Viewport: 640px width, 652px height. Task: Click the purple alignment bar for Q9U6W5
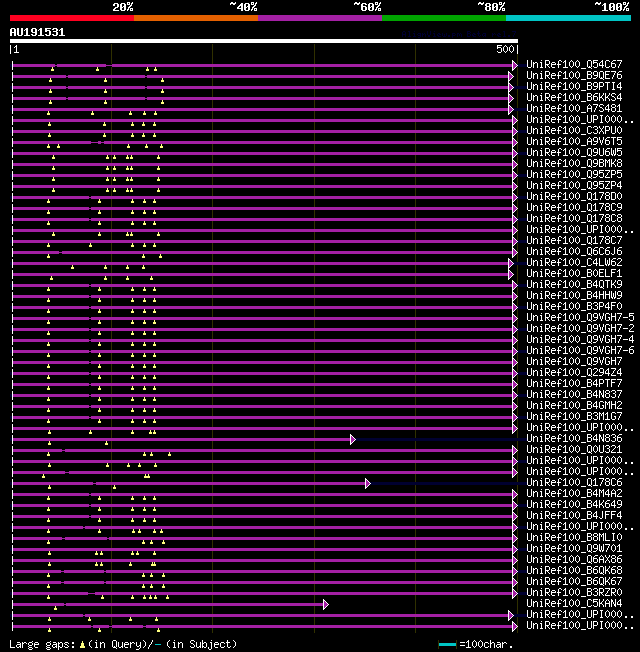(x=263, y=153)
